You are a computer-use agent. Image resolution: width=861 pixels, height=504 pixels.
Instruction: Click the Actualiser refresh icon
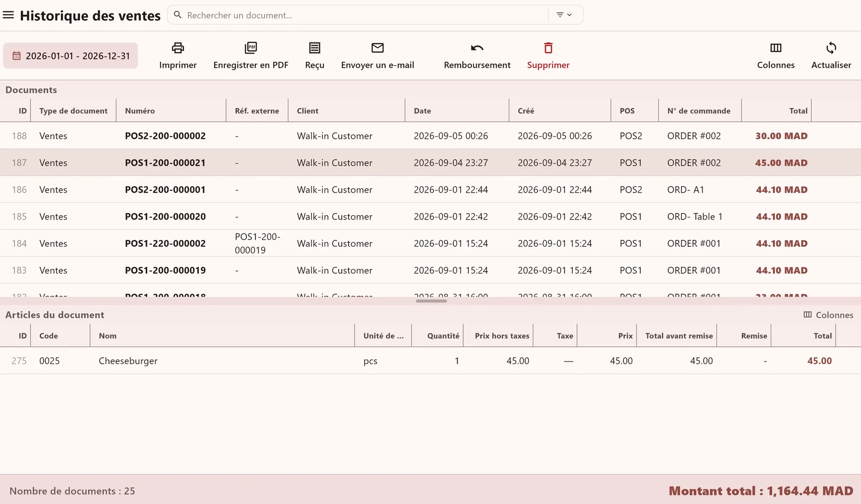[831, 48]
